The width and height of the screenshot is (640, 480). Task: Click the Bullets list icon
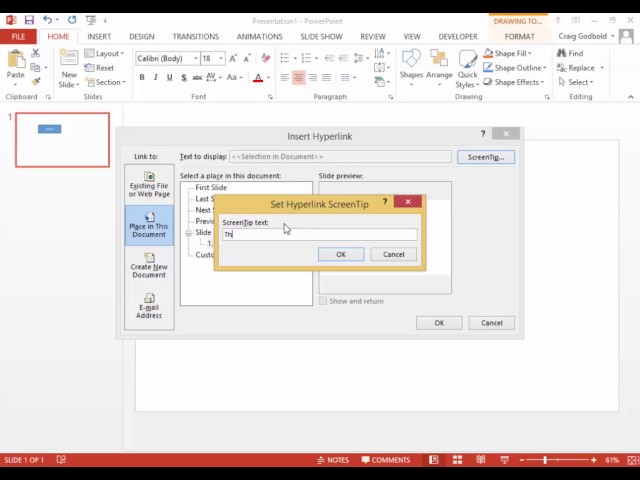pos(285,58)
